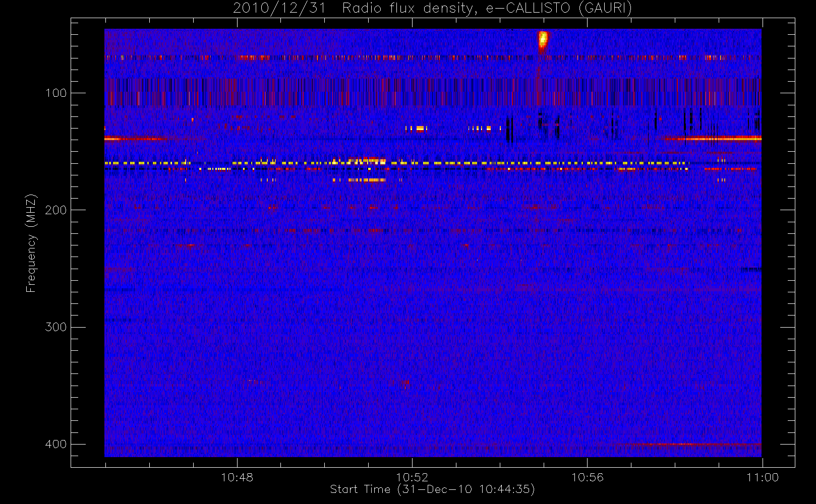Click the '400' frequency tick label
Screen dimensions: 816x504
tap(55, 444)
